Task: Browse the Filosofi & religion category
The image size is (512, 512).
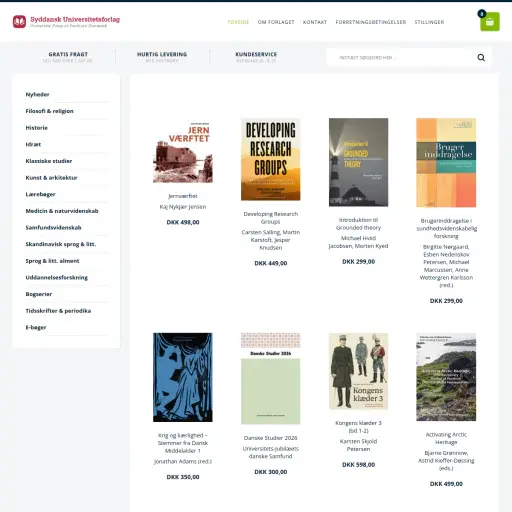Action: click(49, 111)
